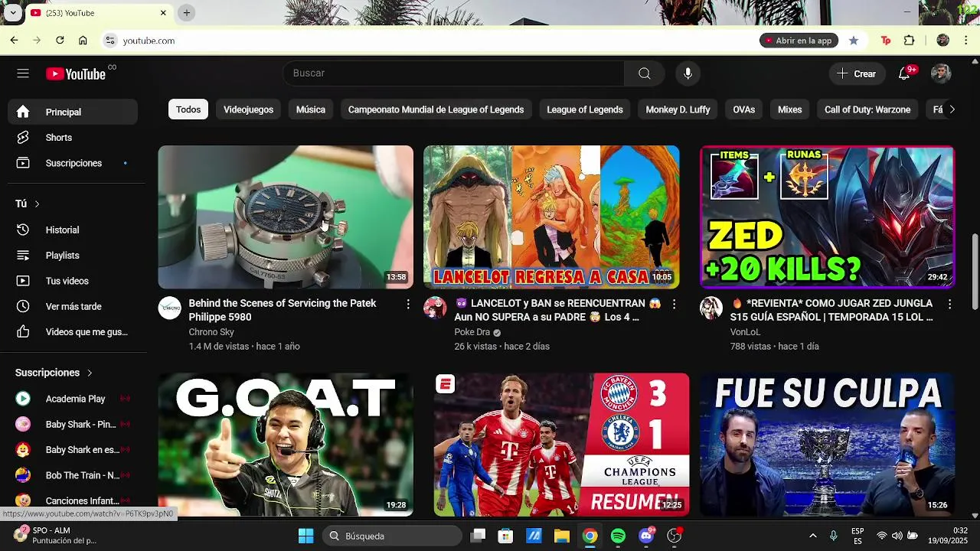Open a new Chrome tab
Image resolution: width=980 pixels, height=551 pixels.
click(187, 13)
